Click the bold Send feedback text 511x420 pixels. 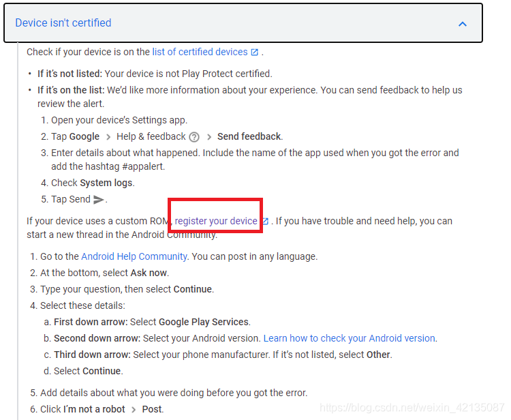[249, 136]
